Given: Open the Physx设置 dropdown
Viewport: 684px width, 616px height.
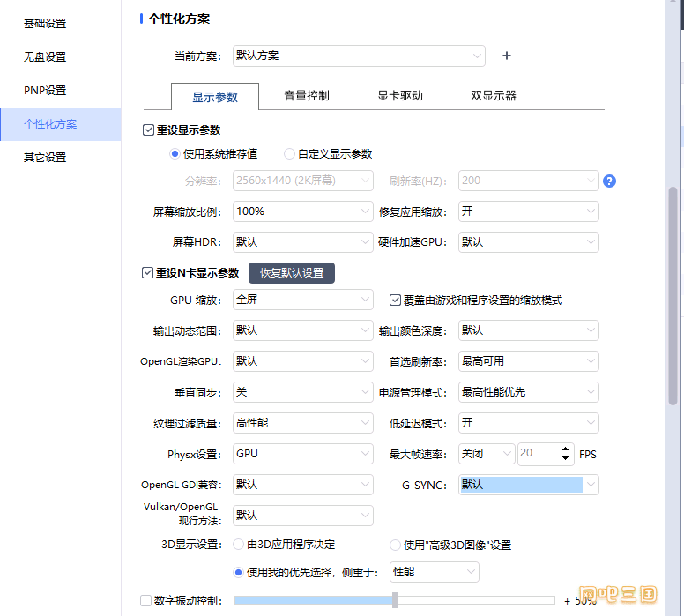Looking at the screenshot, I should pyautogui.click(x=303, y=454).
